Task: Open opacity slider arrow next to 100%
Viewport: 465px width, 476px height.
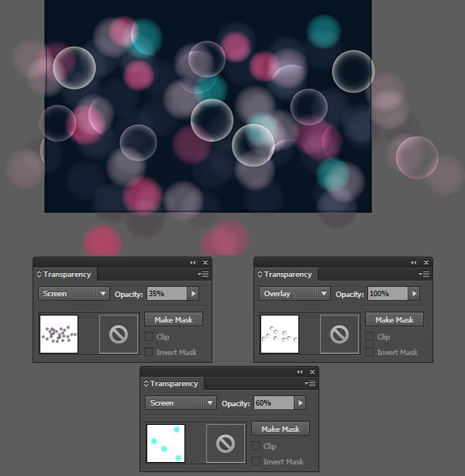Action: pyautogui.click(x=415, y=294)
